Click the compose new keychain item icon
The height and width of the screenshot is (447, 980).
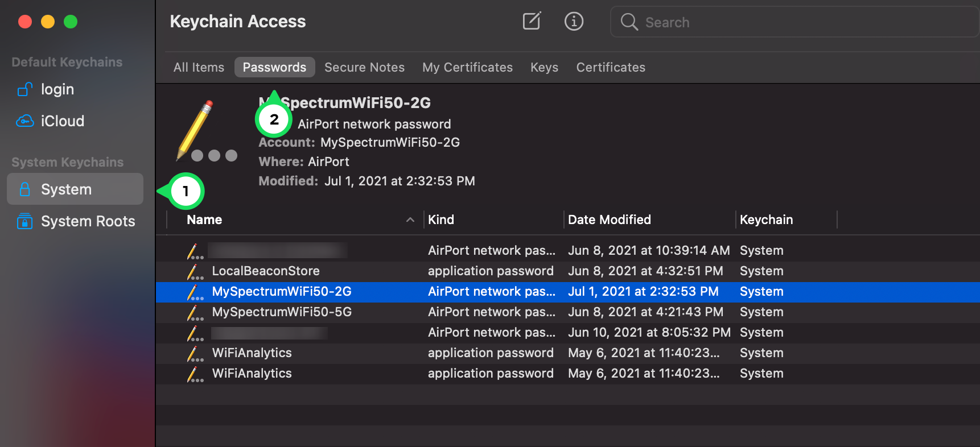532,22
